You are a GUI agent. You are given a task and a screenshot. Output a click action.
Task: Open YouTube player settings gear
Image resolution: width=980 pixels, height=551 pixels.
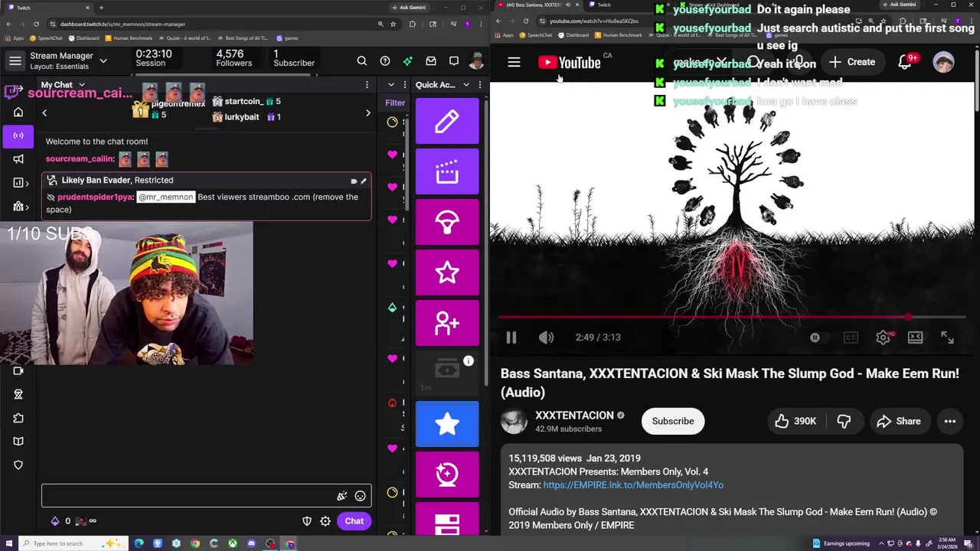(x=883, y=337)
